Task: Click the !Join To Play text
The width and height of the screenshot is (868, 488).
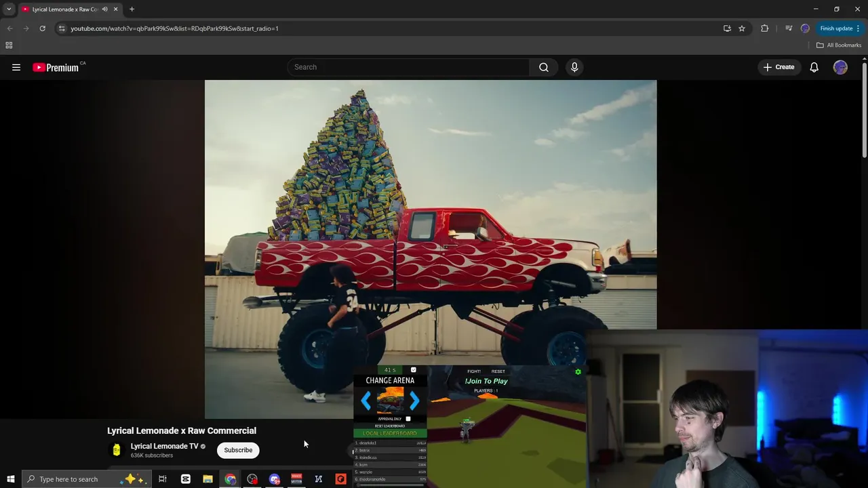Action: [486, 381]
